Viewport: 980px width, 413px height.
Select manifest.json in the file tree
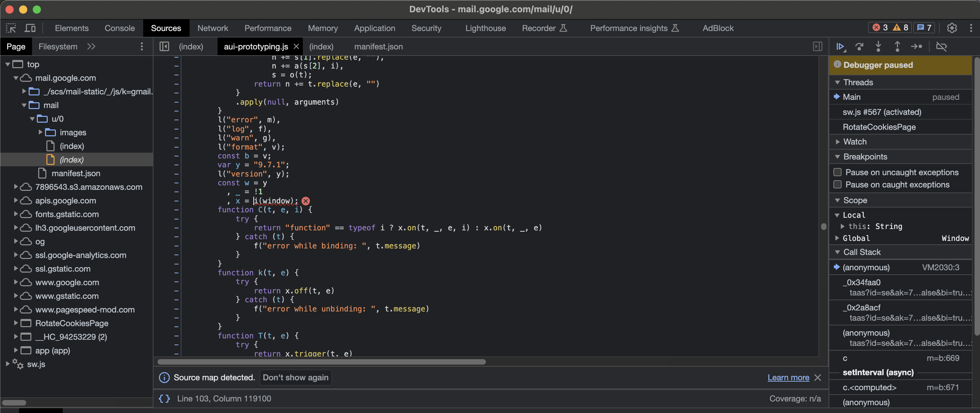pos(76,173)
